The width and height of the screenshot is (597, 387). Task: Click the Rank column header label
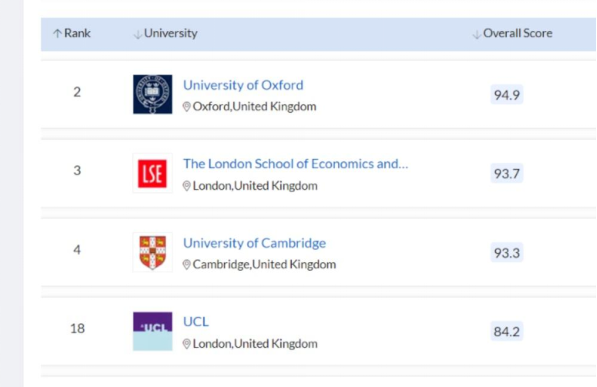[77, 33]
